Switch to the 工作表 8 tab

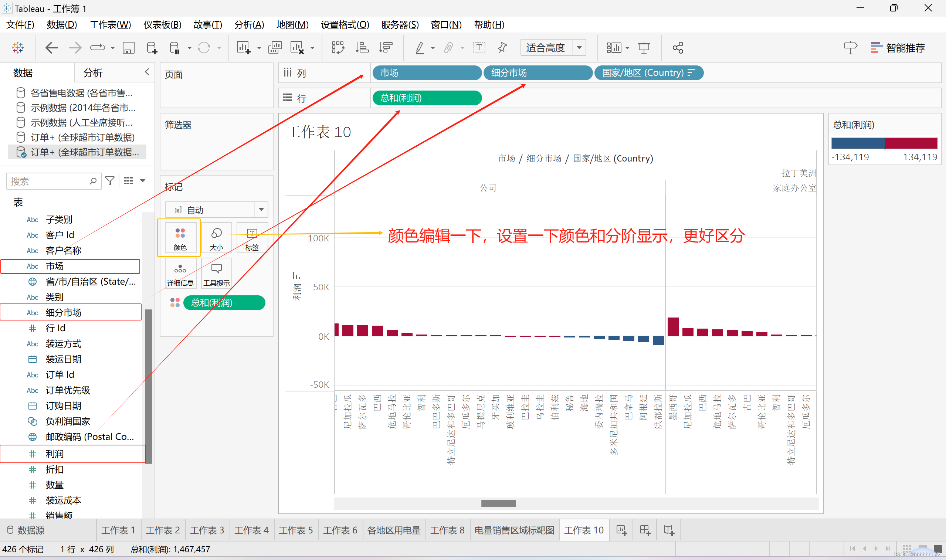click(447, 530)
